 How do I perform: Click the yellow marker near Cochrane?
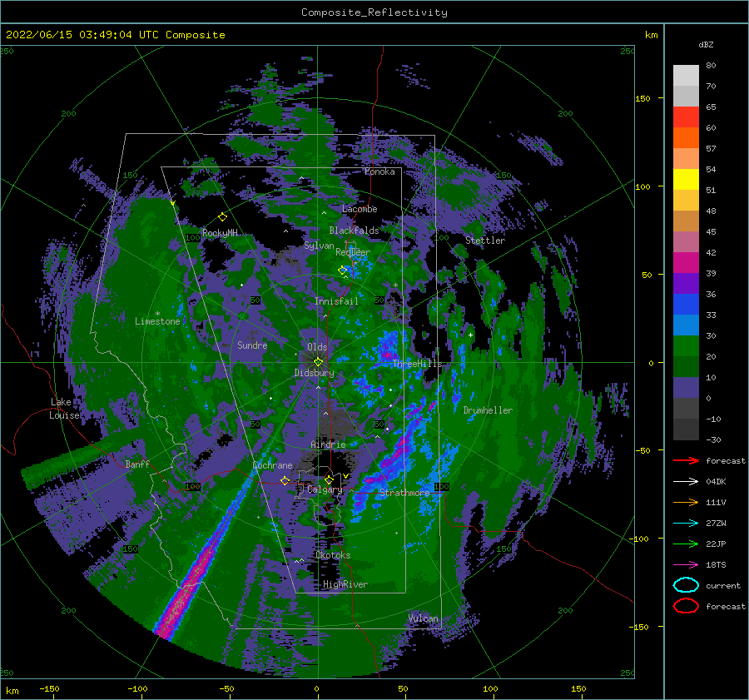[x=285, y=480]
